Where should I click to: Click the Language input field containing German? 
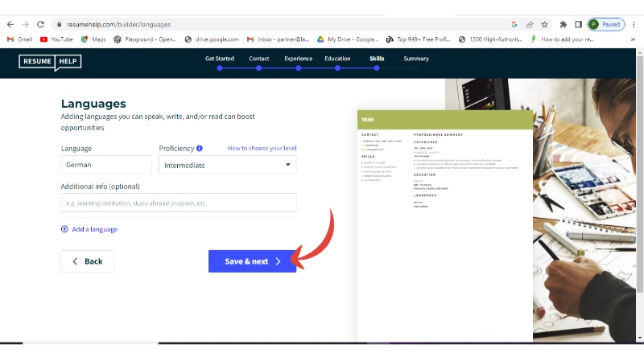point(106,165)
